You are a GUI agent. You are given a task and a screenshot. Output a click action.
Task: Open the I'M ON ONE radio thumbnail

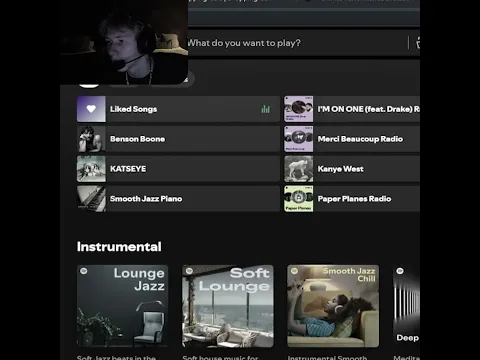(x=299, y=109)
